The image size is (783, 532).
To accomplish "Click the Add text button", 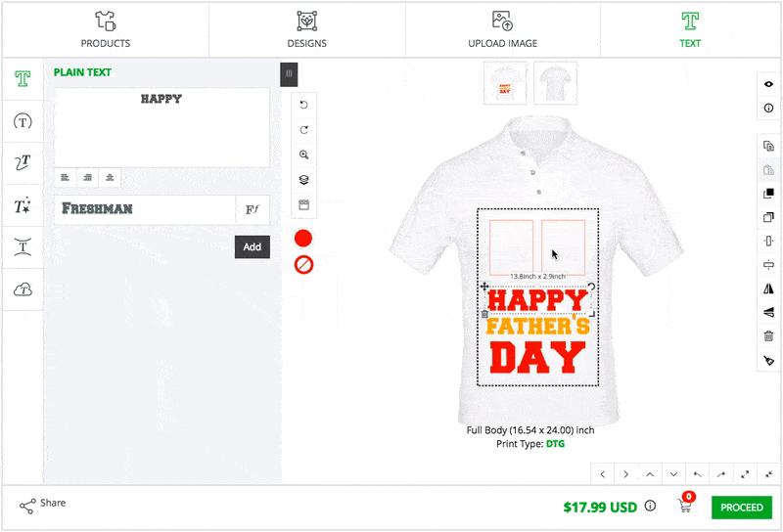I will coord(252,246).
